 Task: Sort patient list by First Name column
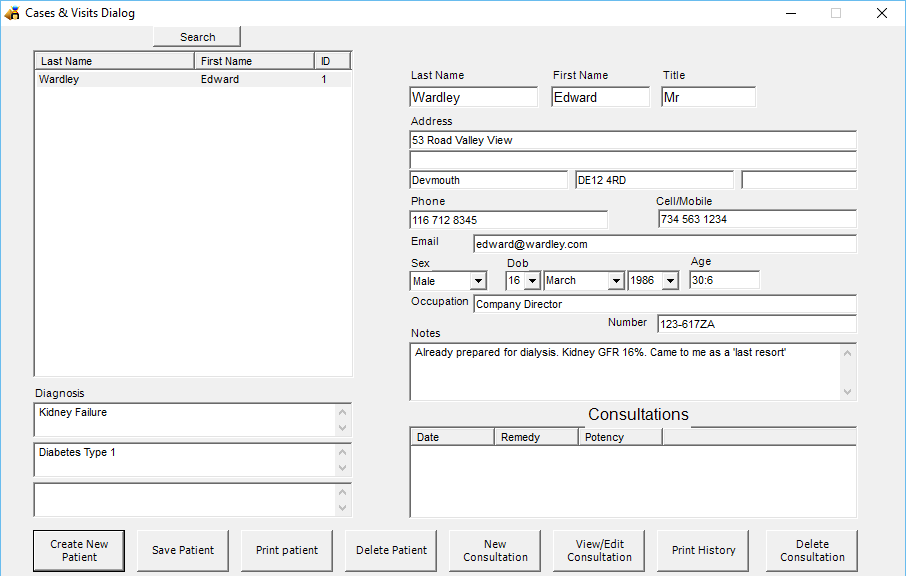pyautogui.click(x=254, y=61)
